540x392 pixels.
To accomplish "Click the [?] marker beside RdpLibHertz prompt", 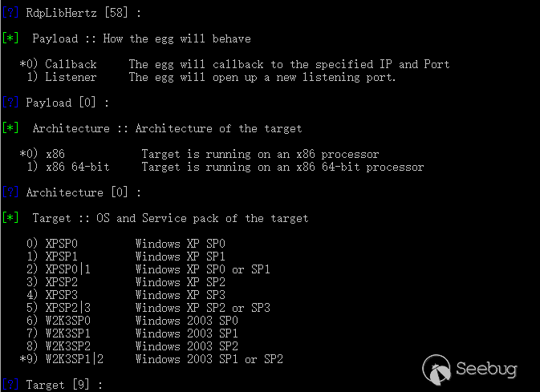I will click(x=10, y=13).
